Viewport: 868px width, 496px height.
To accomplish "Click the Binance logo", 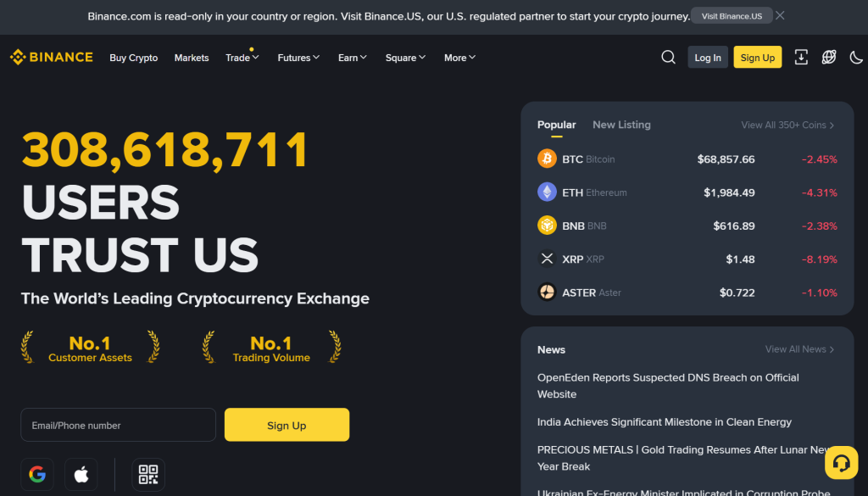I will tap(52, 58).
